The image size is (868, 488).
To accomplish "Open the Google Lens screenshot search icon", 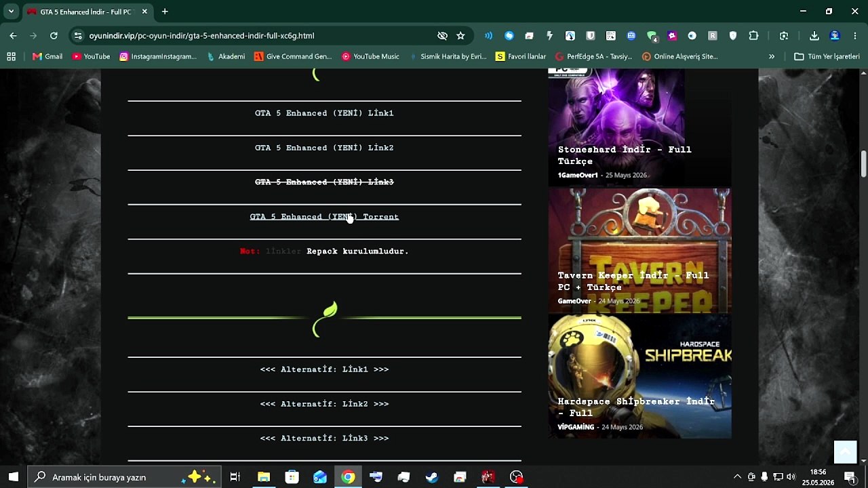I will 784,36.
